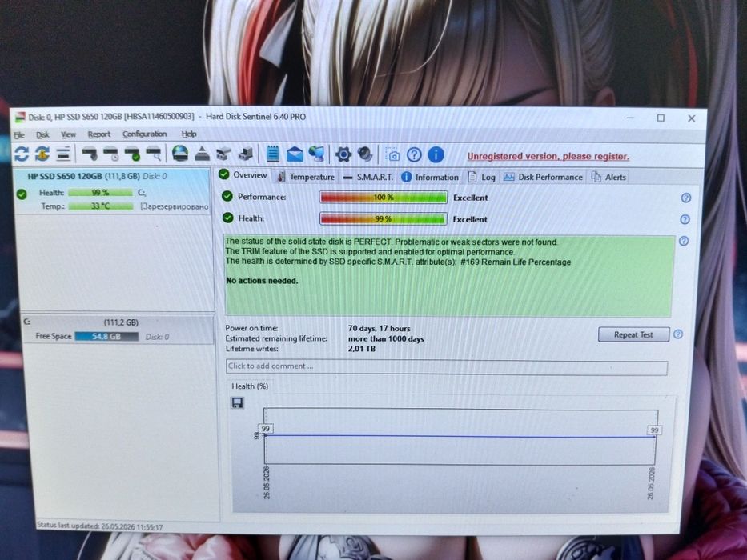Maximize the Hard Disk Sentinel window
This screenshot has width=747, height=560.
(x=661, y=118)
